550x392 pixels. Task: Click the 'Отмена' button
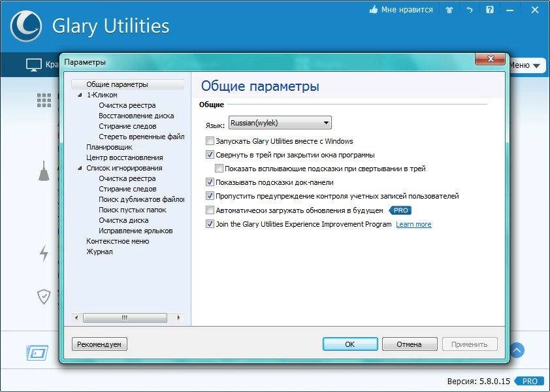[x=410, y=344]
